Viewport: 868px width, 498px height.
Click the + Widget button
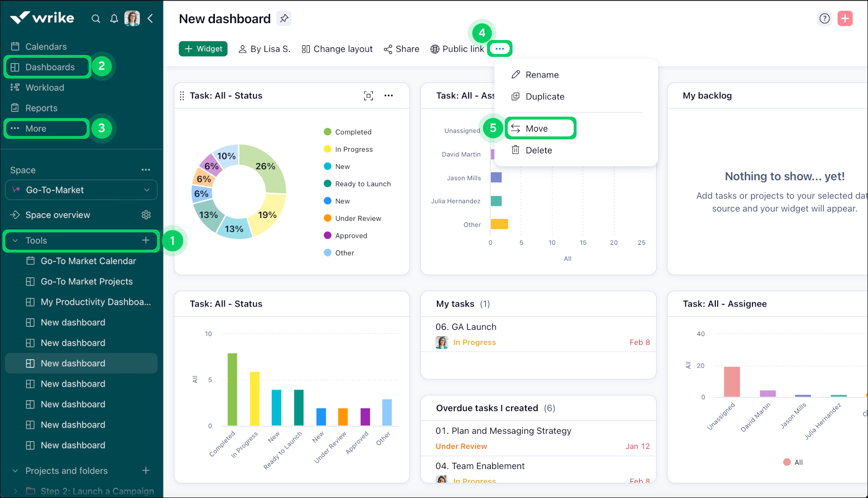coord(203,49)
